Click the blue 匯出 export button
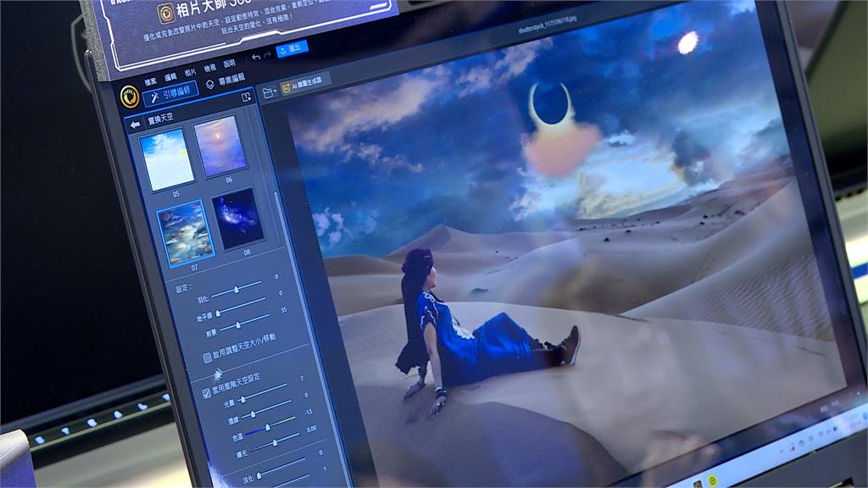Viewport: 868px width, 488px height. click(292, 48)
